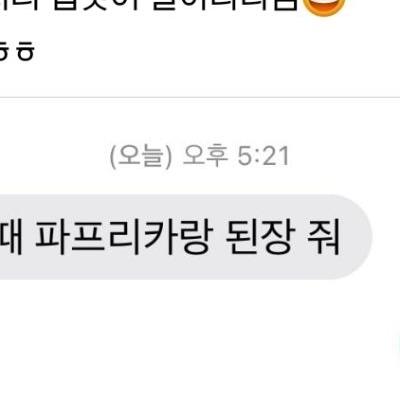The width and height of the screenshot is (400, 400).
Task: Select the gray message bubble
Action: [x=185, y=237]
